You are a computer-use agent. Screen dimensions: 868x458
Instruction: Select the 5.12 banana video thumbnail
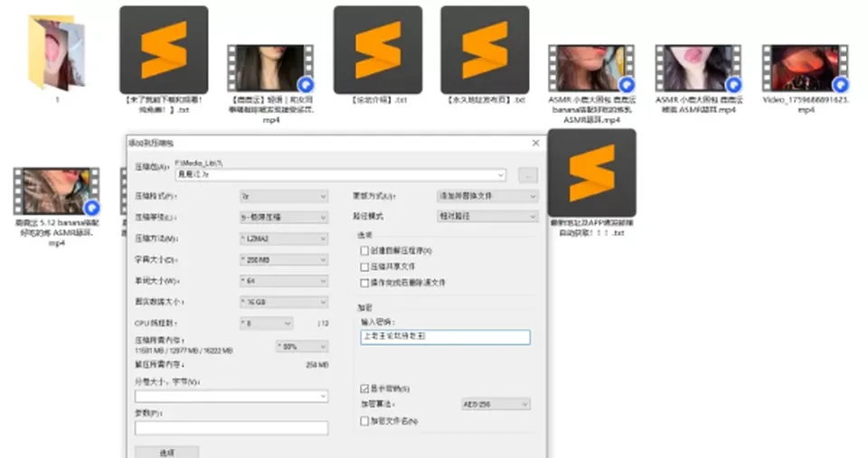pyautogui.click(x=56, y=192)
